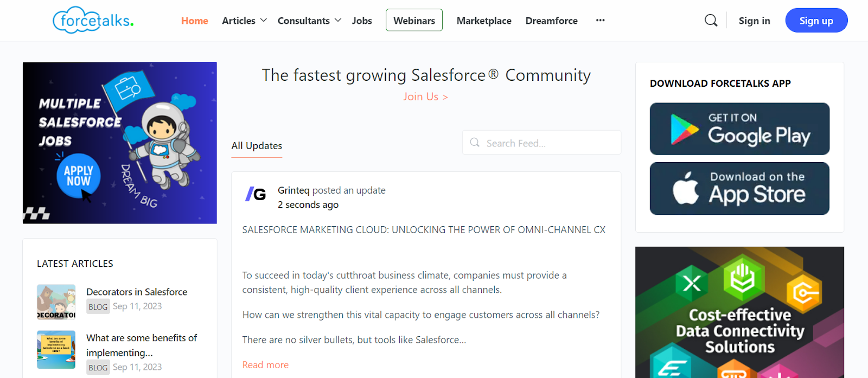The height and width of the screenshot is (378, 868).
Task: Click BLOG tag under Decorators in Salesforce
Action: [x=98, y=307]
